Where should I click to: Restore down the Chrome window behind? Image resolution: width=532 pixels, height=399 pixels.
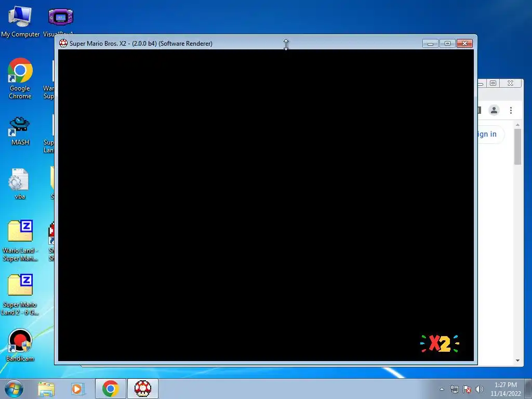point(493,83)
